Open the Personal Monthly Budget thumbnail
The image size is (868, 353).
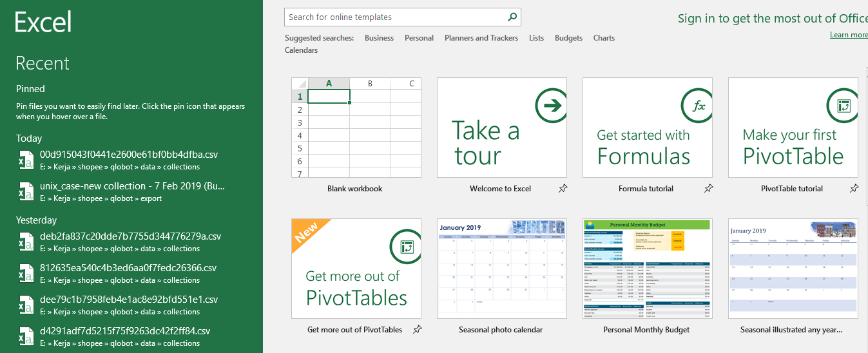pos(648,269)
